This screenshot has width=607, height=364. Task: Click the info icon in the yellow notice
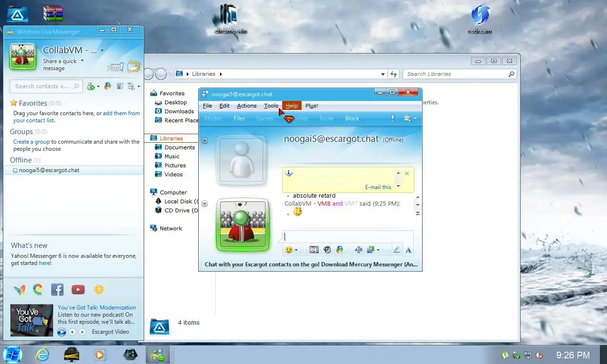pos(289,173)
